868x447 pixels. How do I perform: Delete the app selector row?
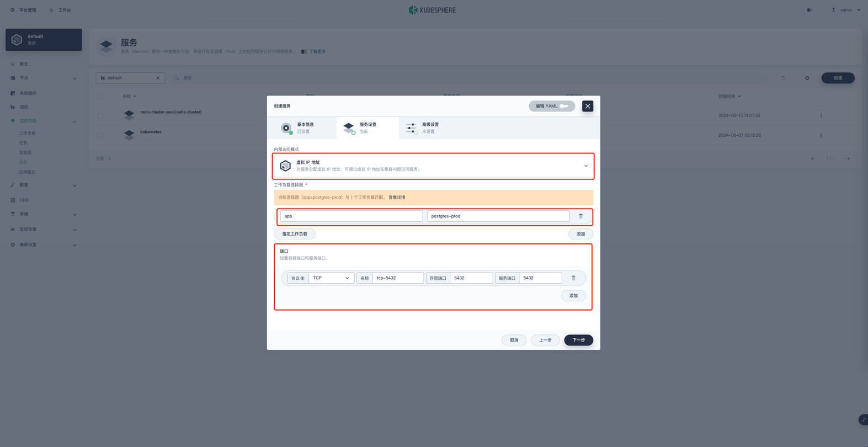pos(581,216)
